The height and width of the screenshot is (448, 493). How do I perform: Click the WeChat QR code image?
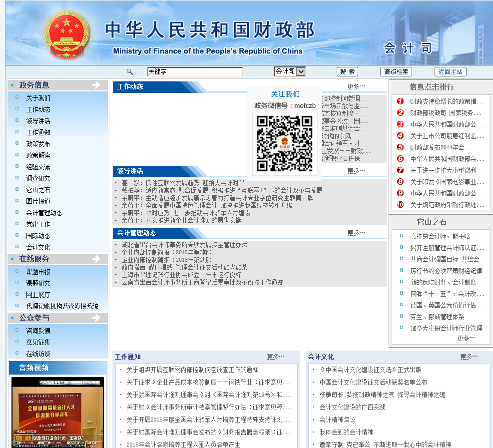click(x=285, y=143)
